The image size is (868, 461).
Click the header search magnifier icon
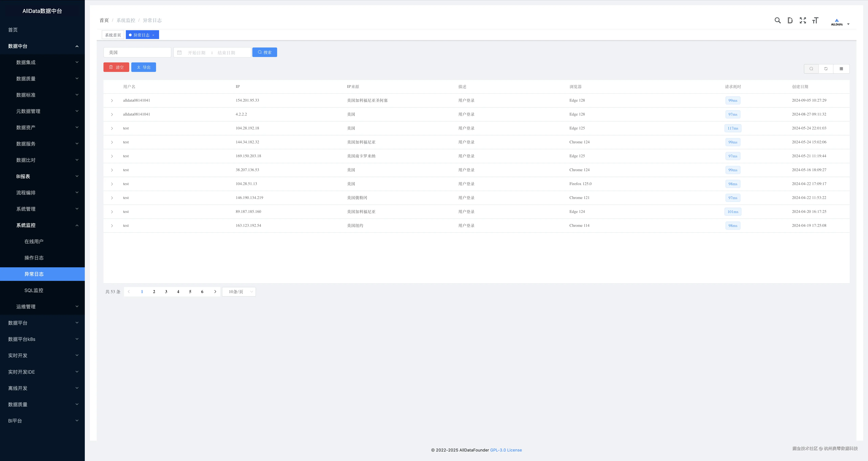pyautogui.click(x=777, y=21)
